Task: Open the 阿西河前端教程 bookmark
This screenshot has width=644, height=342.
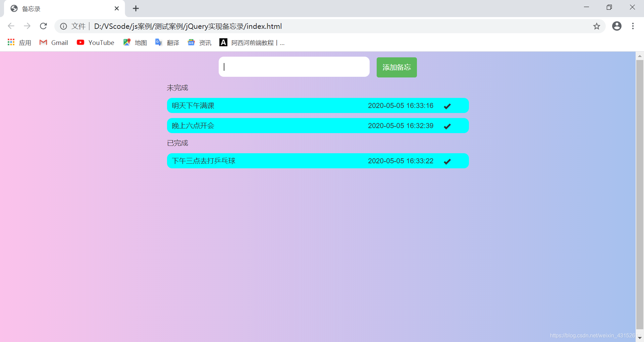Action: pyautogui.click(x=252, y=43)
